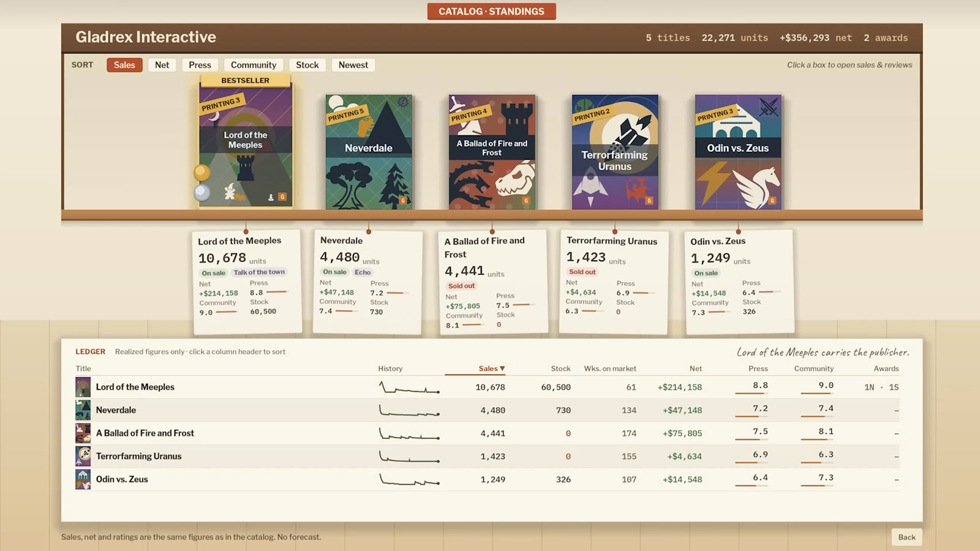Sort the shelf by Stock

[x=307, y=65]
